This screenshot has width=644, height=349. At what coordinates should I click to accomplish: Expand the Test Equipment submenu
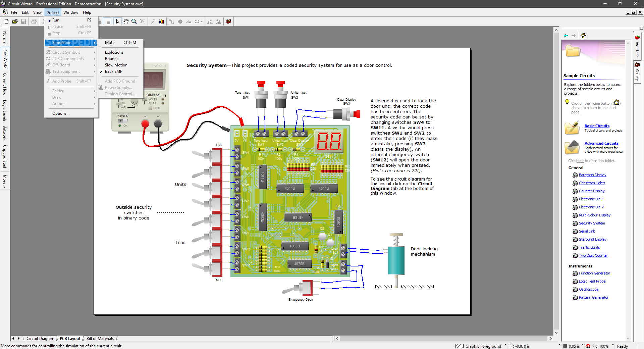click(x=71, y=71)
